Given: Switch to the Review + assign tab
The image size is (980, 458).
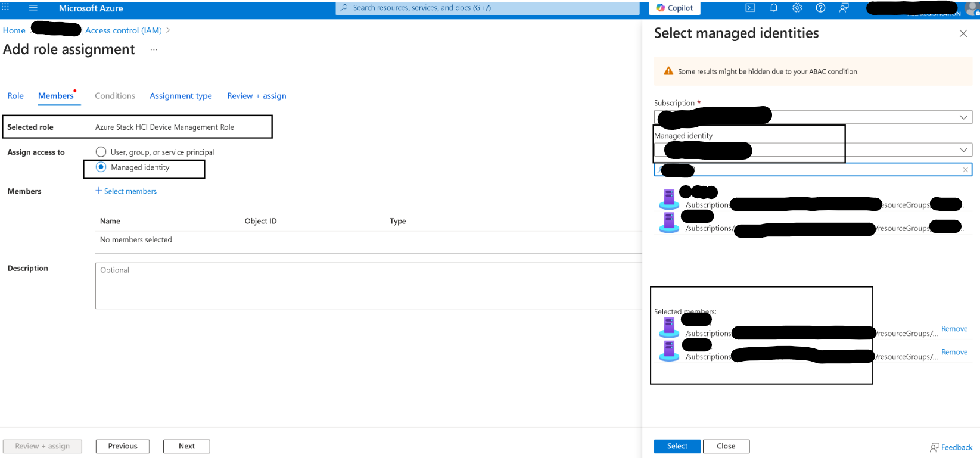Looking at the screenshot, I should (257, 96).
